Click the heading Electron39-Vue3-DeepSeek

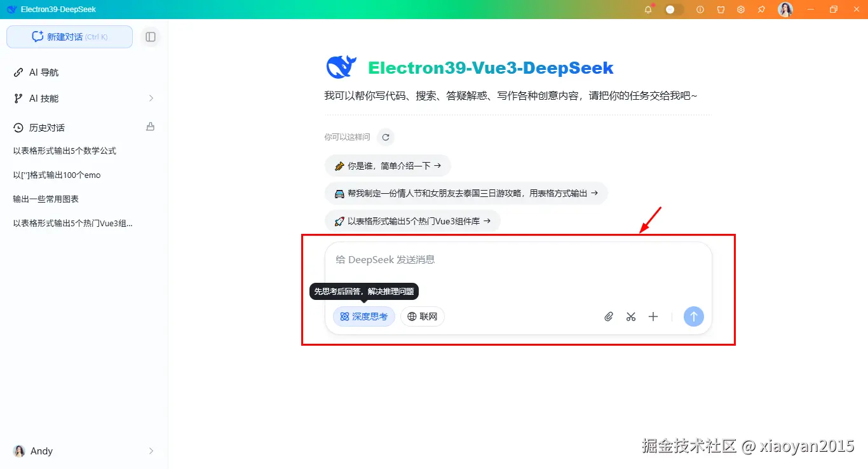(x=491, y=68)
